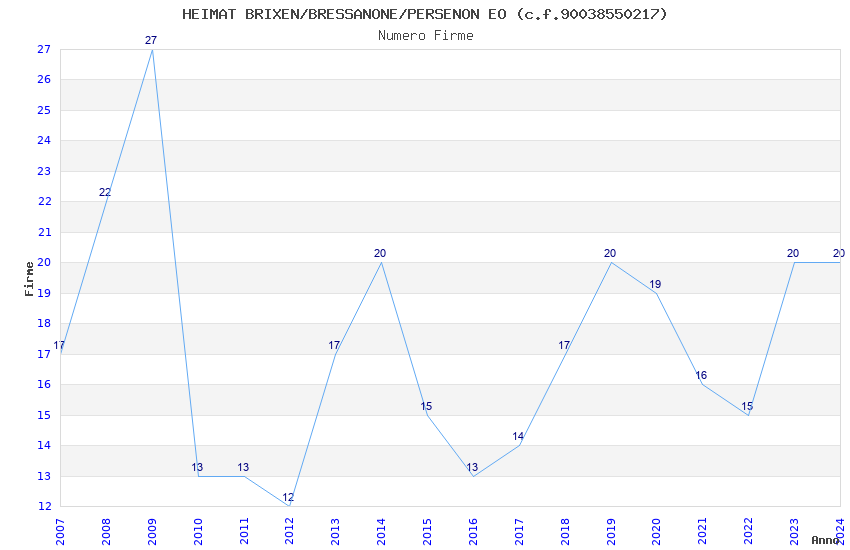Click the x-axis year 2012
Viewport: 850px width, 550px height.
click(289, 532)
